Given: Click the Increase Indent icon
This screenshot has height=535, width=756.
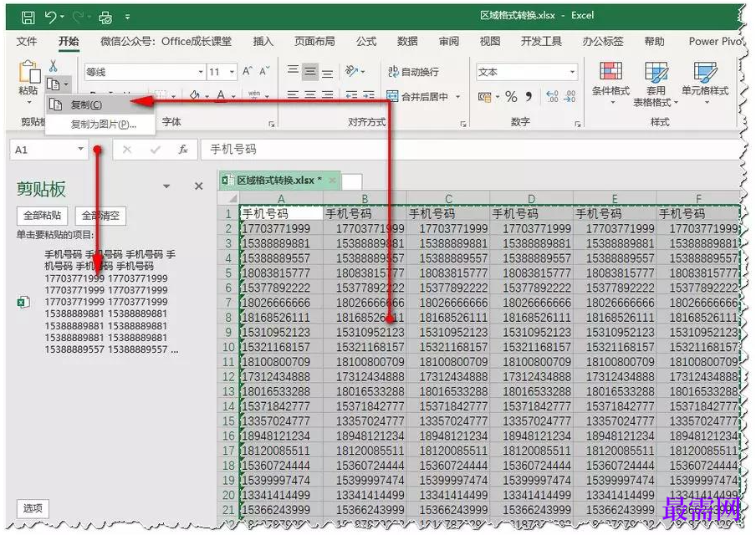Looking at the screenshot, I should click(x=368, y=95).
